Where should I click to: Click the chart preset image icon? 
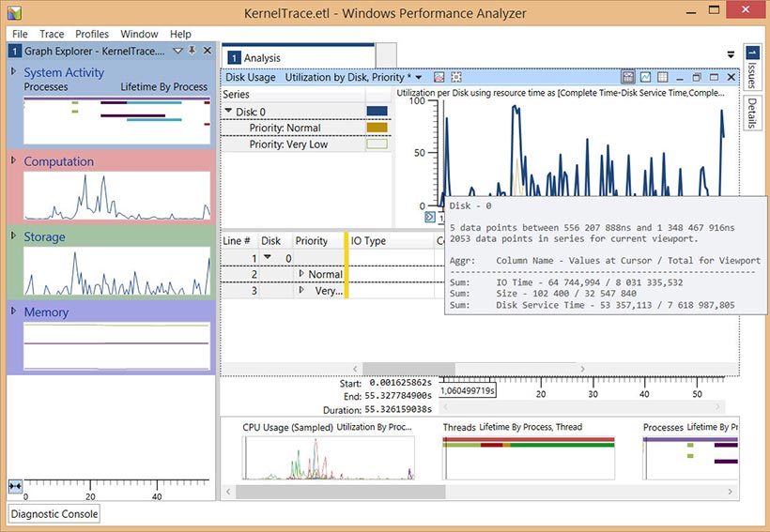(439, 77)
